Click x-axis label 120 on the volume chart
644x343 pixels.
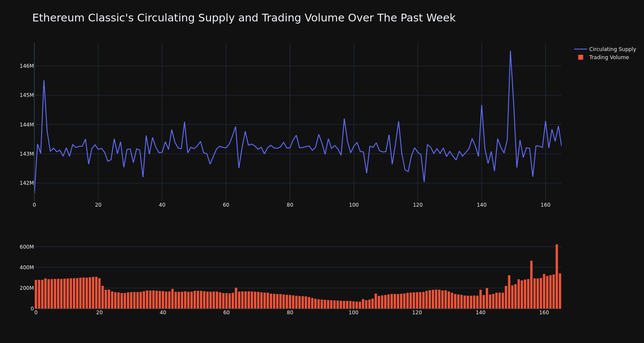[x=417, y=313]
